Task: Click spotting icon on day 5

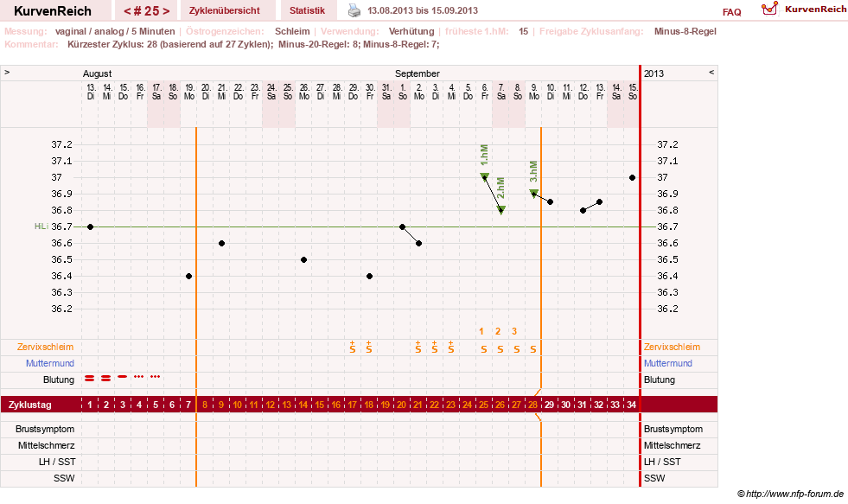Action: (x=156, y=376)
